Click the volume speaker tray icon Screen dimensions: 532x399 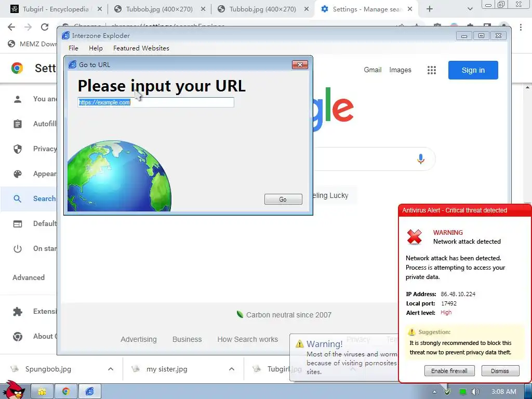click(x=475, y=392)
